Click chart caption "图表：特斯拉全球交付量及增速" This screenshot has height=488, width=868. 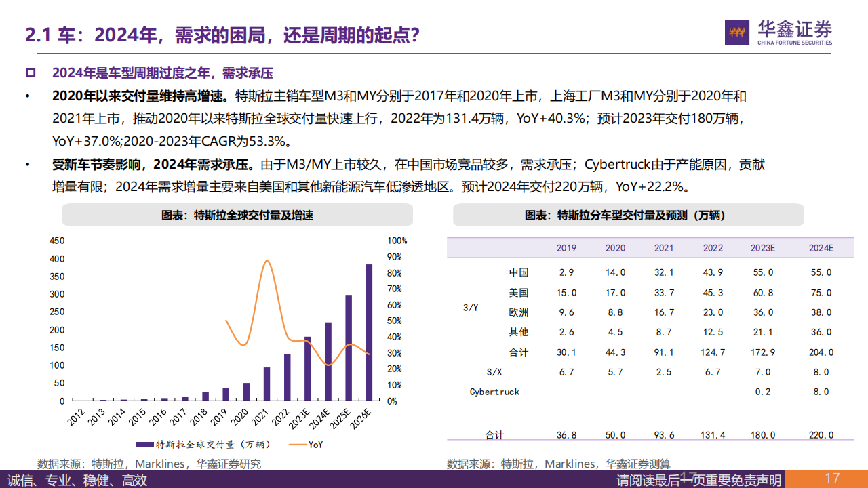click(x=237, y=216)
